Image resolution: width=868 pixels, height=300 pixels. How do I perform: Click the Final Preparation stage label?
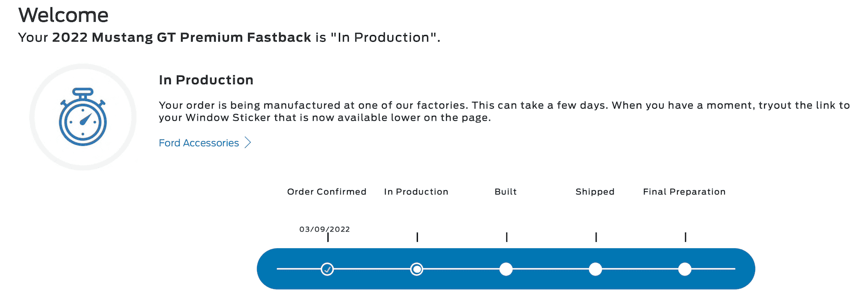click(x=684, y=192)
